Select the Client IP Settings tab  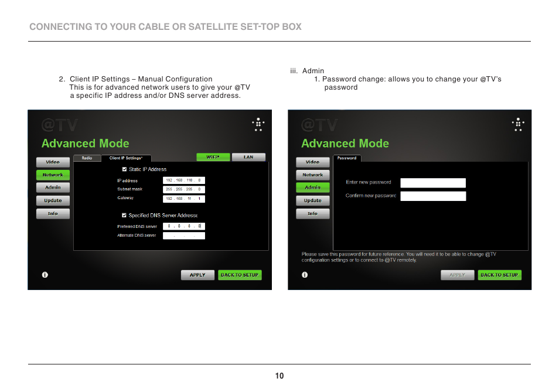click(126, 158)
